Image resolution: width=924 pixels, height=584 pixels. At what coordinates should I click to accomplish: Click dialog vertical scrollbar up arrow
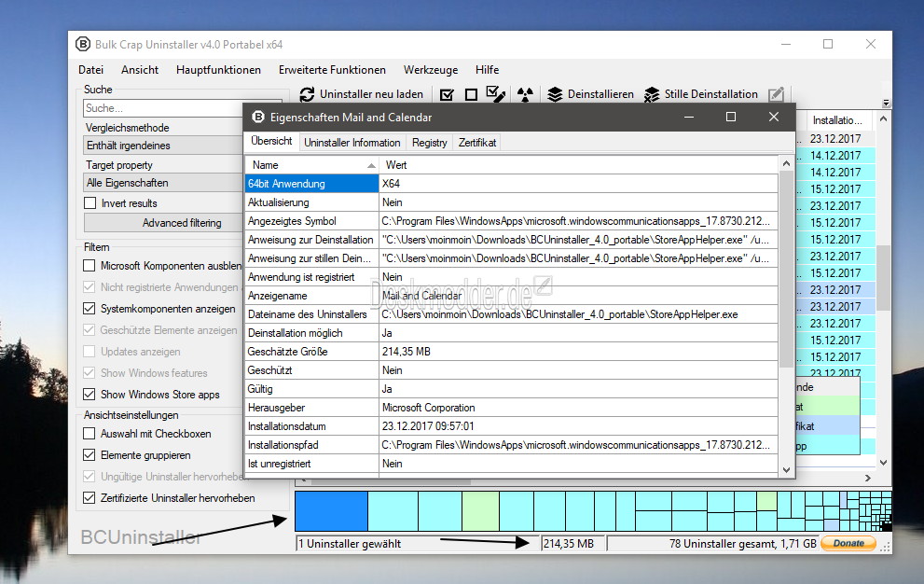pyautogui.click(x=786, y=163)
